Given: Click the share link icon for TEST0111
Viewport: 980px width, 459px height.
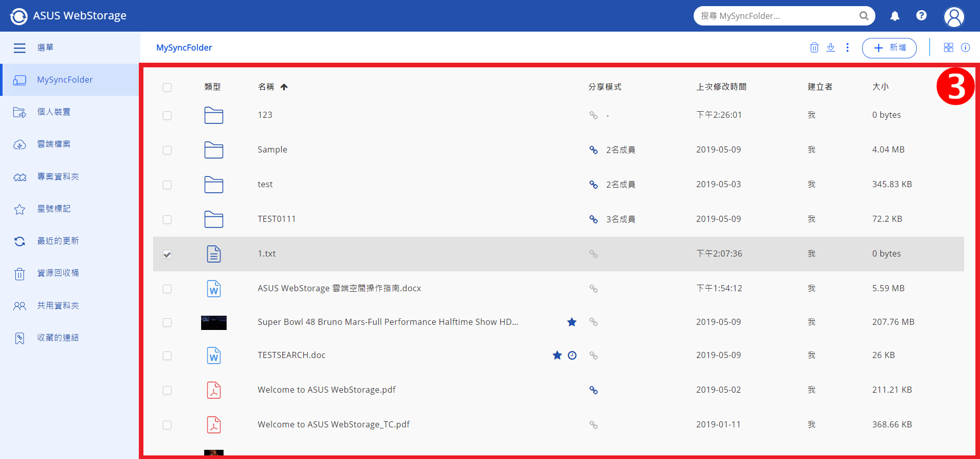Looking at the screenshot, I should tap(594, 219).
